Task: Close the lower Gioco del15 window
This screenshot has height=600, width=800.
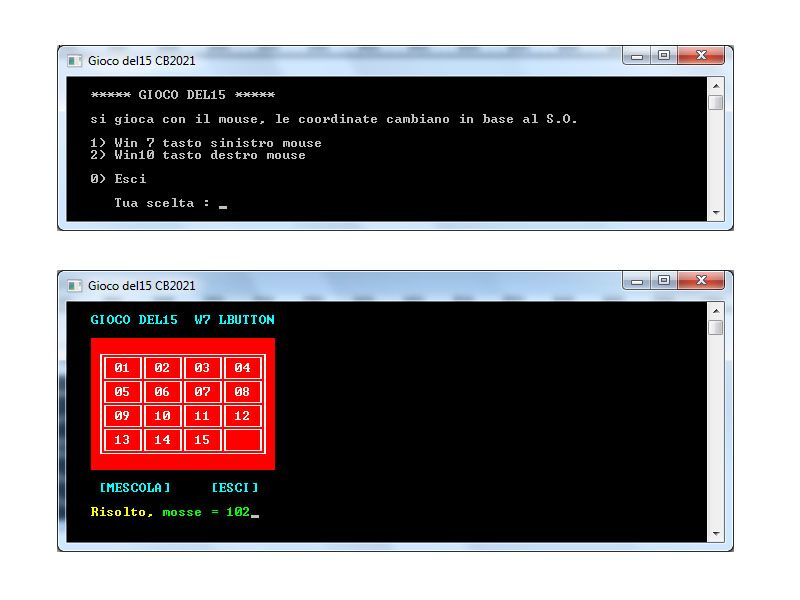Action: [x=701, y=281]
